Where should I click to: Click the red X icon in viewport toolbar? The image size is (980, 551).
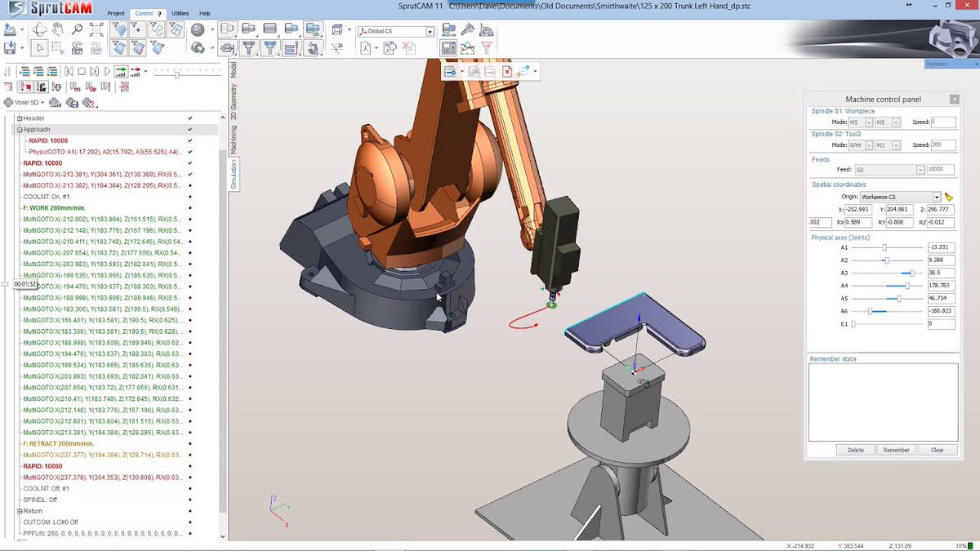[x=507, y=72]
